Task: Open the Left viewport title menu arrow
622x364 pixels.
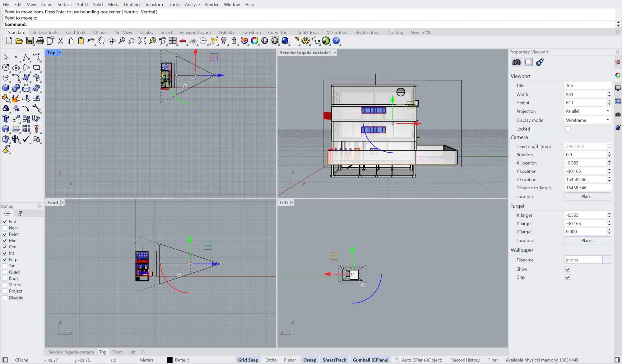Action: click(292, 203)
